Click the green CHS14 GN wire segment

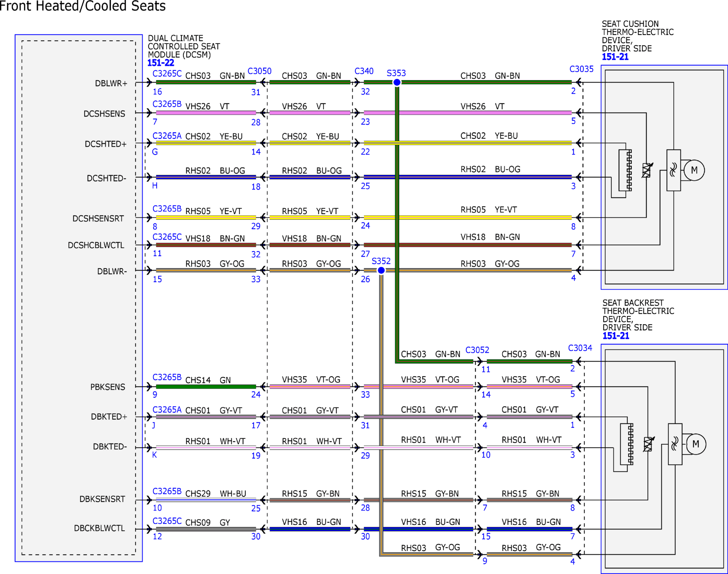click(x=206, y=387)
